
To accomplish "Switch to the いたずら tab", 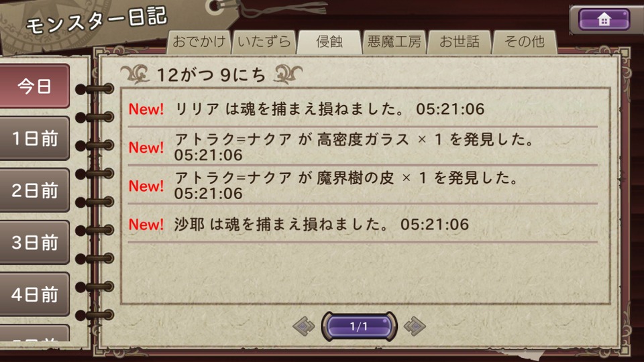I will (264, 42).
